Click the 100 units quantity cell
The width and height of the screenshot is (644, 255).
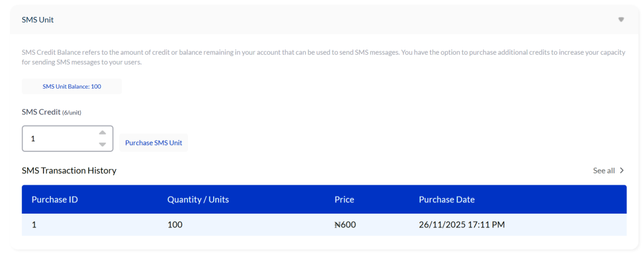coord(175,224)
